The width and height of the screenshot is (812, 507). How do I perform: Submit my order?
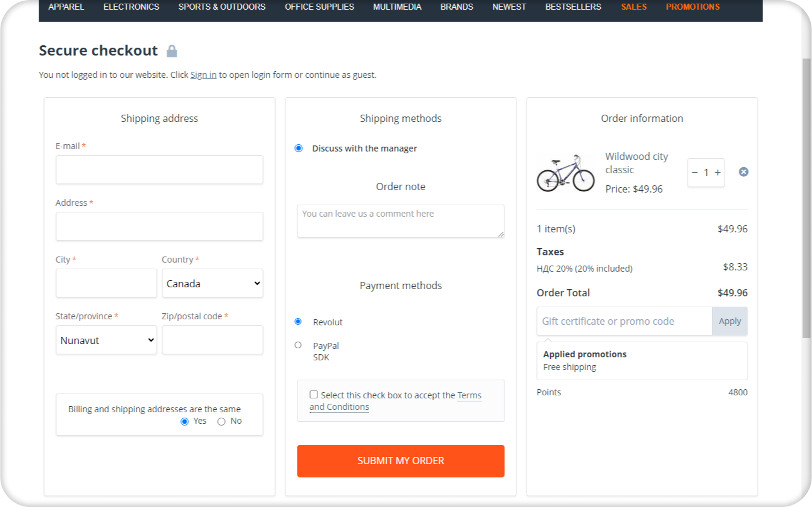pyautogui.click(x=401, y=461)
